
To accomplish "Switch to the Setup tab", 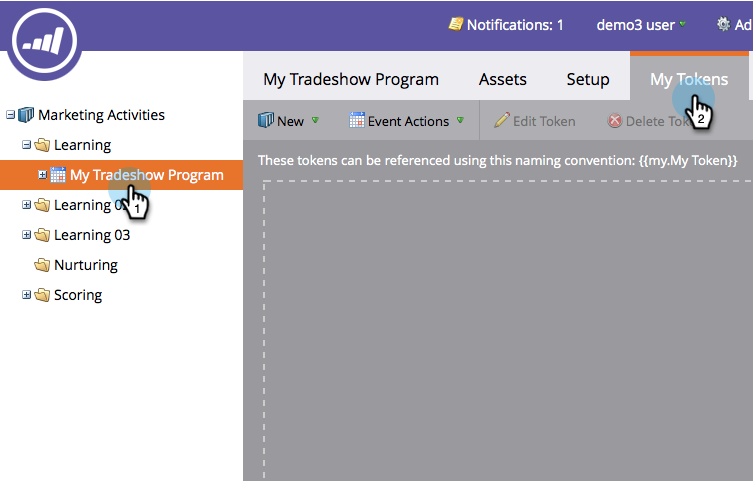I will pyautogui.click(x=588, y=79).
